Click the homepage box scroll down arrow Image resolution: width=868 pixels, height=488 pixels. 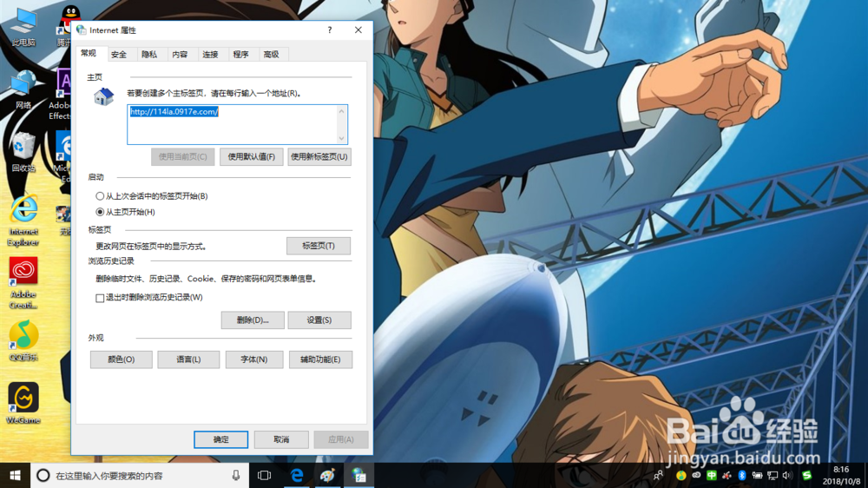341,138
